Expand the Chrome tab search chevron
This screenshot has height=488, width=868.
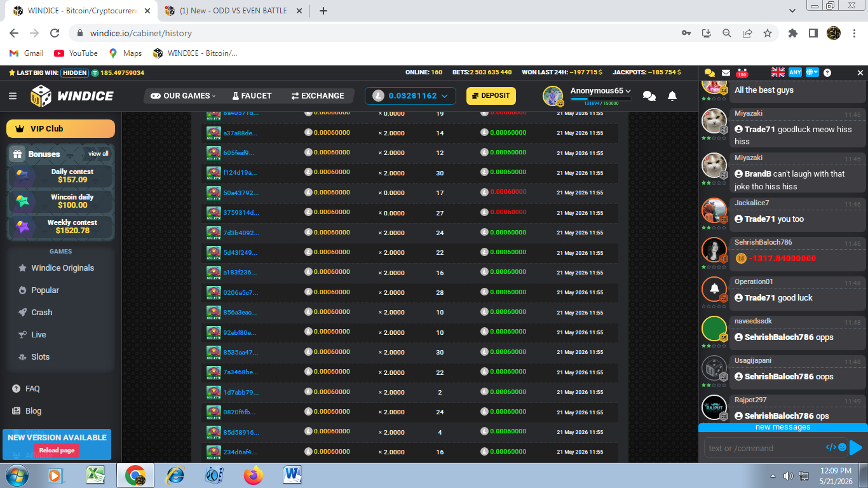(x=792, y=11)
